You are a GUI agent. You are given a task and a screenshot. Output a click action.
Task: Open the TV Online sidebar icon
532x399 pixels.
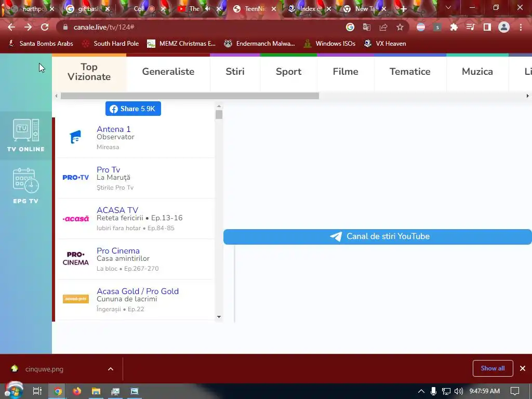click(26, 135)
